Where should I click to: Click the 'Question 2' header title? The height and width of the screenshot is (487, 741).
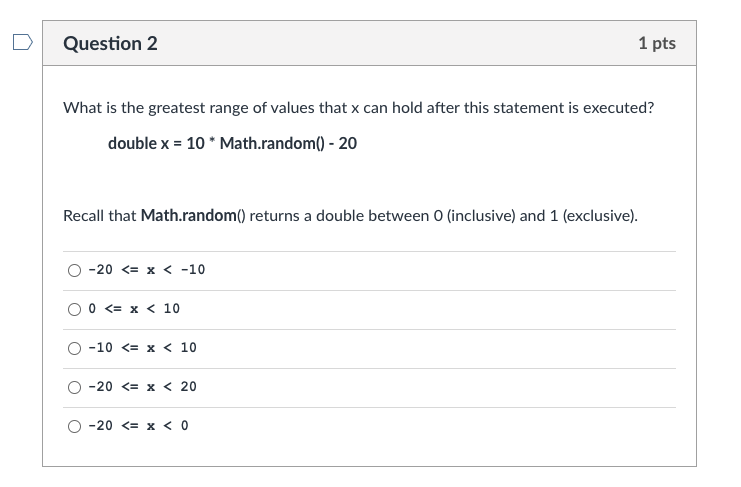(110, 43)
